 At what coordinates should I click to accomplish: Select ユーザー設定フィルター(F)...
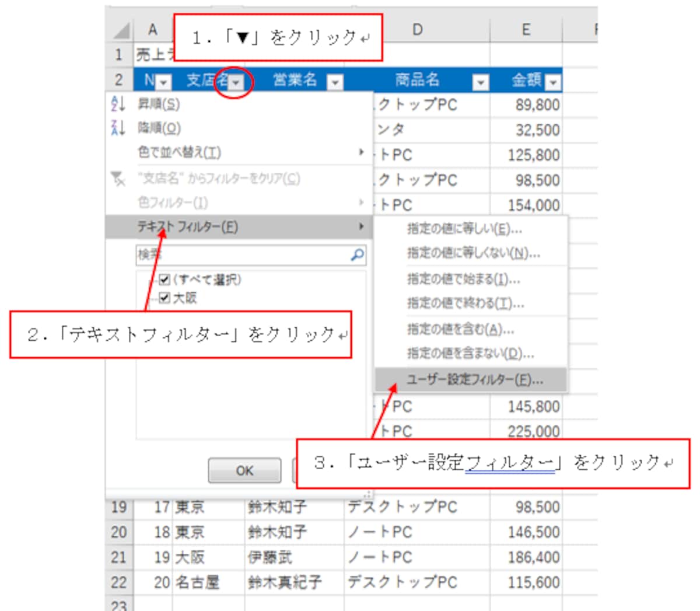click(x=471, y=379)
